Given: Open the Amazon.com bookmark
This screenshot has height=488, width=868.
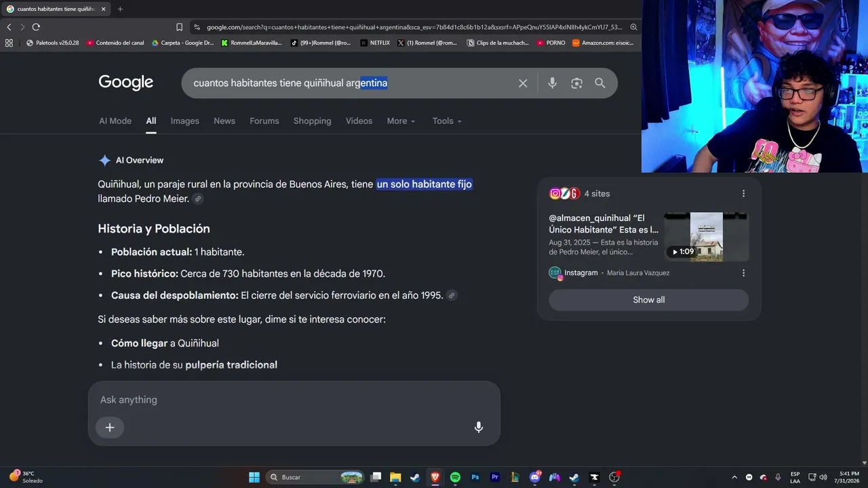Looking at the screenshot, I should pos(603,43).
